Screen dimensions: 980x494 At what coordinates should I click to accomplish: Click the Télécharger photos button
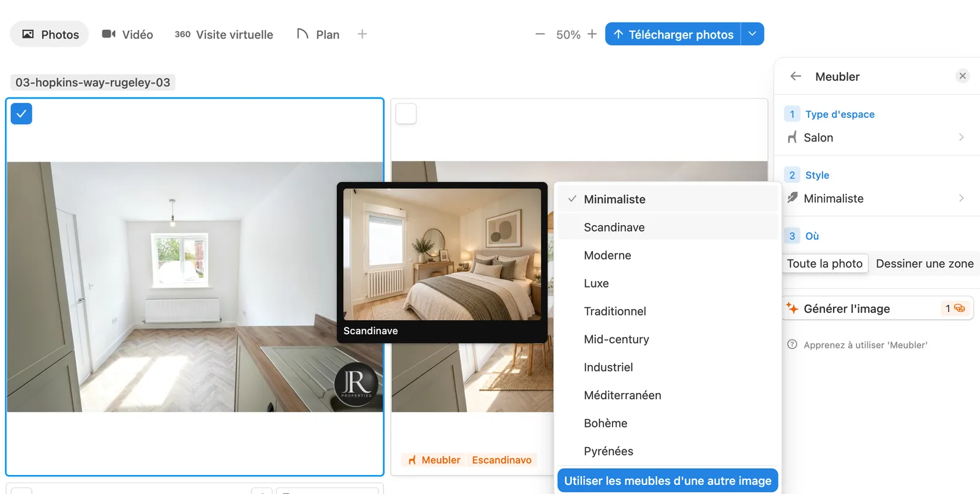(673, 34)
